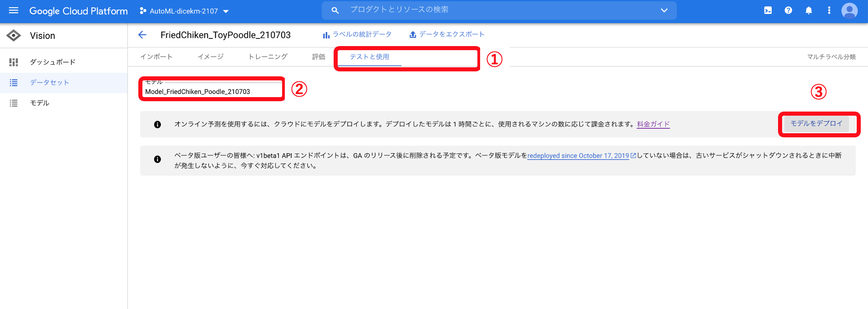This screenshot has height=309, width=868.
Task: Click the dataset list icon
Action: pos(14,83)
